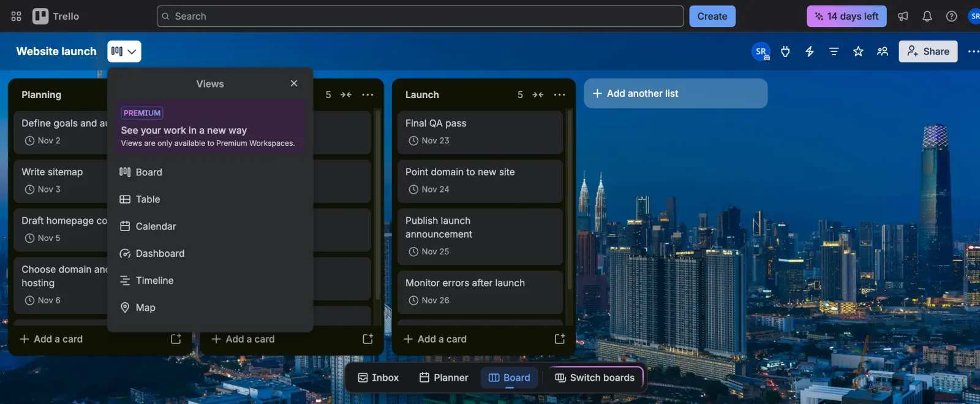
Task: Open the SR board member avatar
Action: pyautogui.click(x=761, y=51)
